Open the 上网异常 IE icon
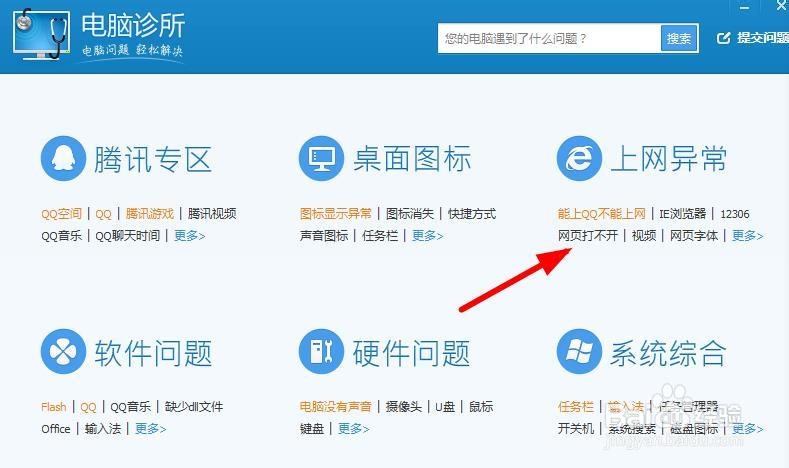The width and height of the screenshot is (789, 468). (579, 159)
